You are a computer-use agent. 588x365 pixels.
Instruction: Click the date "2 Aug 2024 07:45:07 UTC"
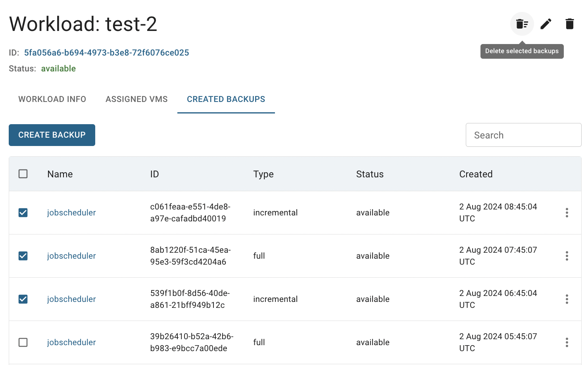pyautogui.click(x=498, y=256)
